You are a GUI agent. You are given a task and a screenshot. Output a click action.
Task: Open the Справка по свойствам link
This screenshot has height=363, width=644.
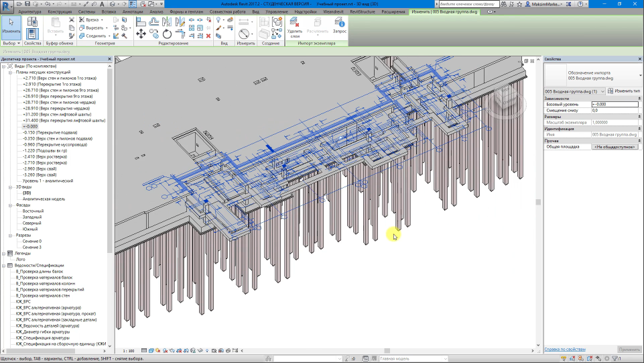click(x=565, y=350)
